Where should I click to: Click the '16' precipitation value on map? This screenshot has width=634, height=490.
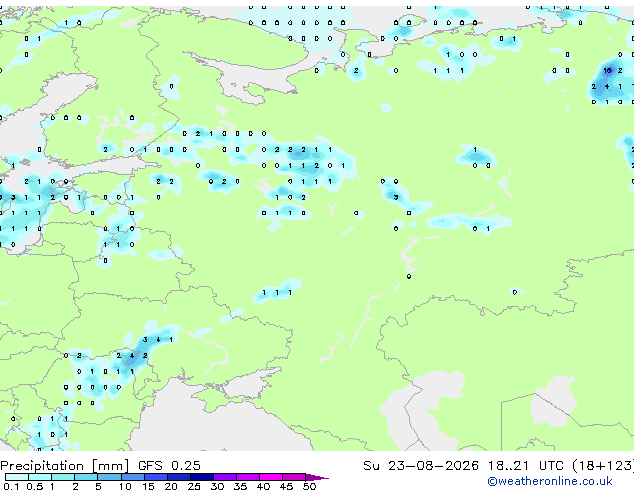click(x=607, y=70)
